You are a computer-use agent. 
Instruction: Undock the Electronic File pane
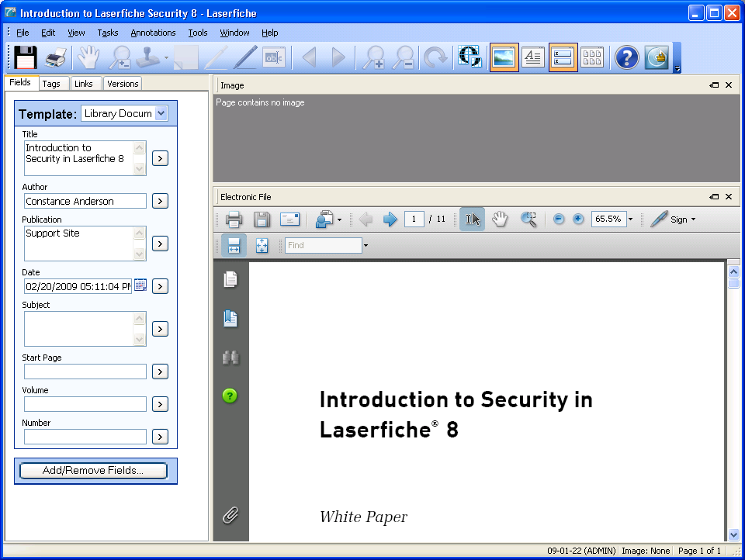[x=714, y=197]
